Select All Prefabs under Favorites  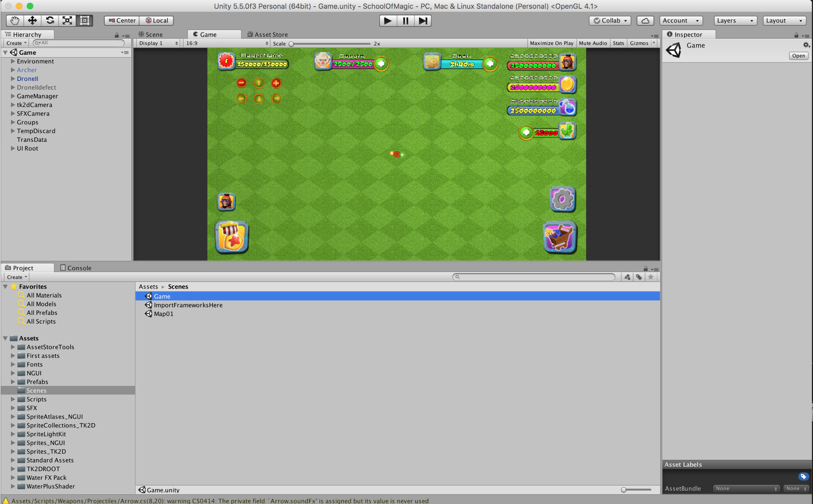[x=42, y=313]
